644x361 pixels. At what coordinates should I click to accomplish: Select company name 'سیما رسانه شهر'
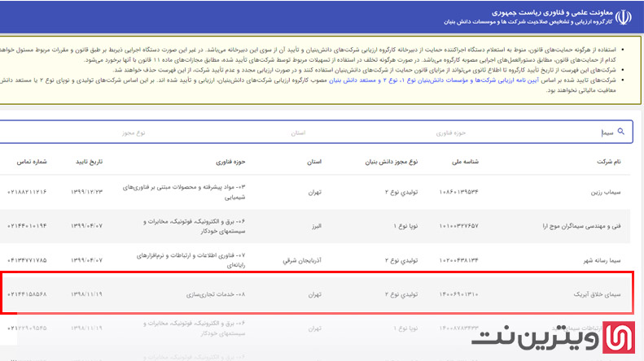pyautogui.click(x=602, y=260)
